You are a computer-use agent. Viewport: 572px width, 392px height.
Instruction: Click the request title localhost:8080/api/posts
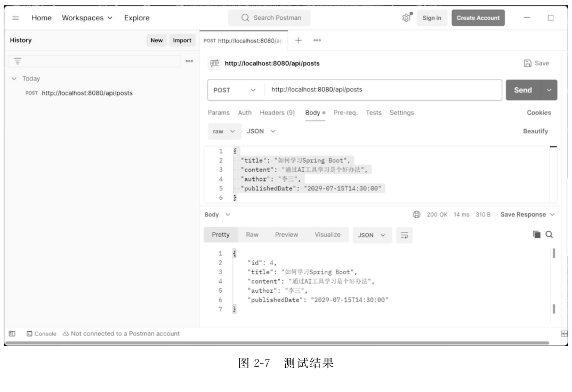click(x=272, y=63)
